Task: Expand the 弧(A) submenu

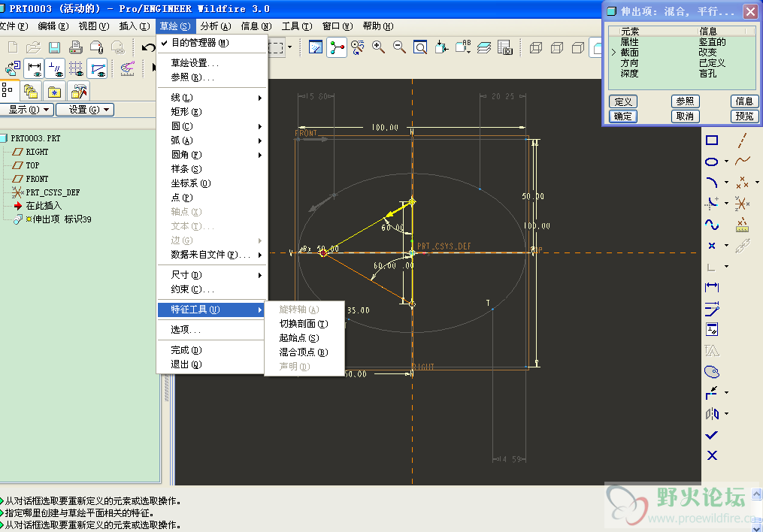Action: (x=212, y=141)
